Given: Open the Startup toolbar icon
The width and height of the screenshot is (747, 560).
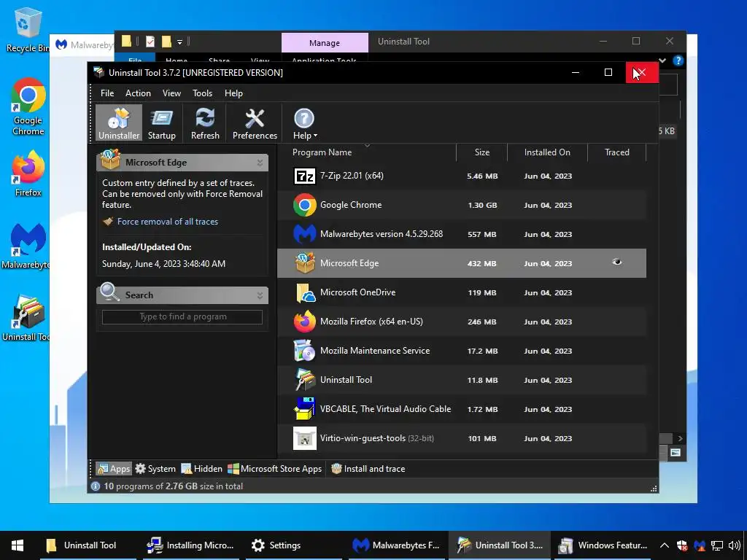Looking at the screenshot, I should click(161, 122).
